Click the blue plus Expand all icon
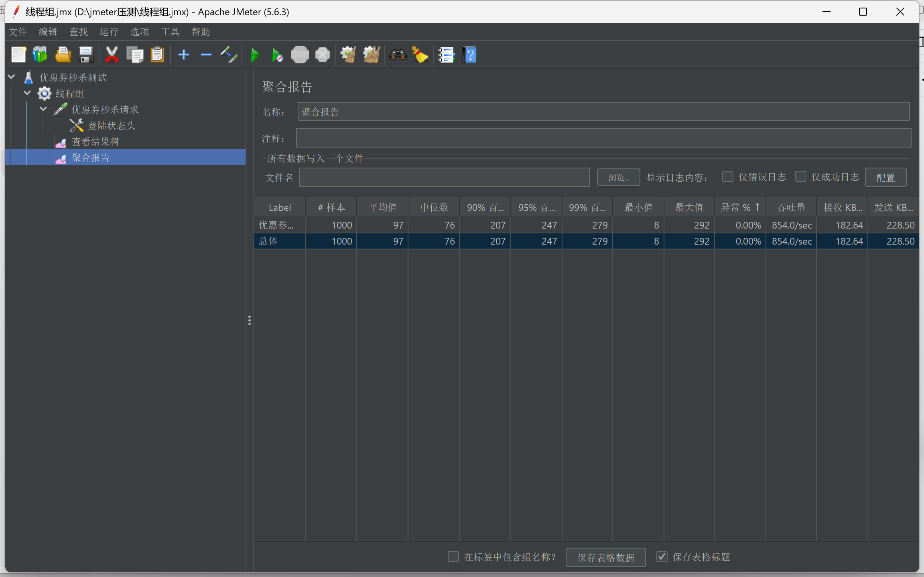Image resolution: width=924 pixels, height=577 pixels. [183, 55]
